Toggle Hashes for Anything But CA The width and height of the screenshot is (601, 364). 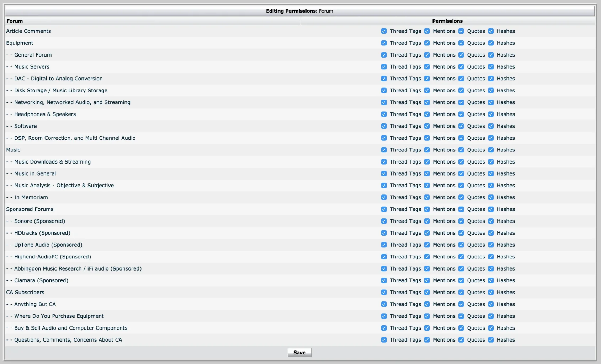[491, 304]
